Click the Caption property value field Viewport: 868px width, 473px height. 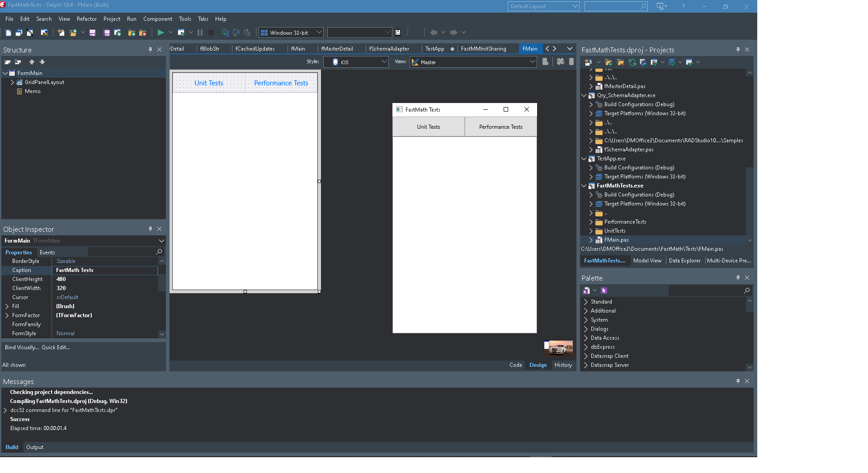coord(105,270)
